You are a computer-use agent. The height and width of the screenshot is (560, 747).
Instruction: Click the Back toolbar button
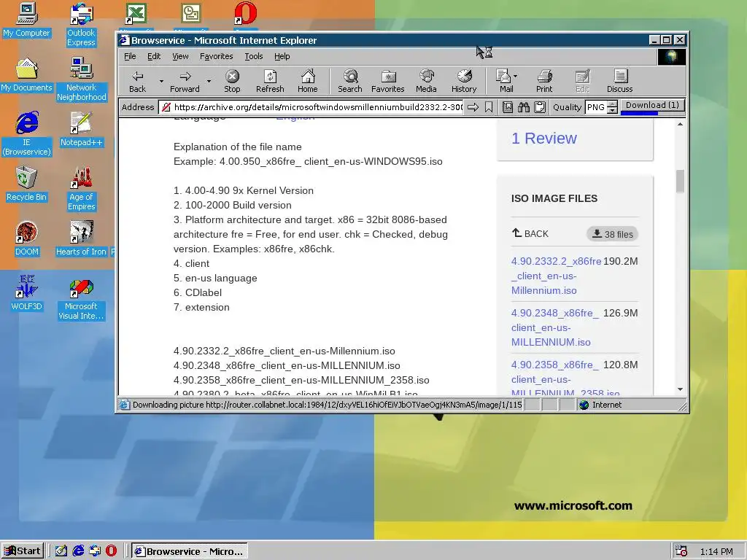[137, 81]
